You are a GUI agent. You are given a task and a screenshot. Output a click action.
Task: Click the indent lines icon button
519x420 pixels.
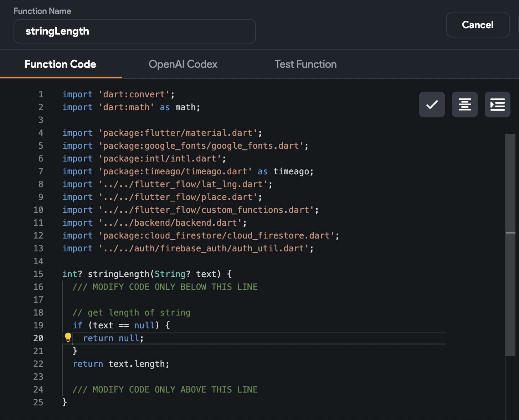point(498,104)
